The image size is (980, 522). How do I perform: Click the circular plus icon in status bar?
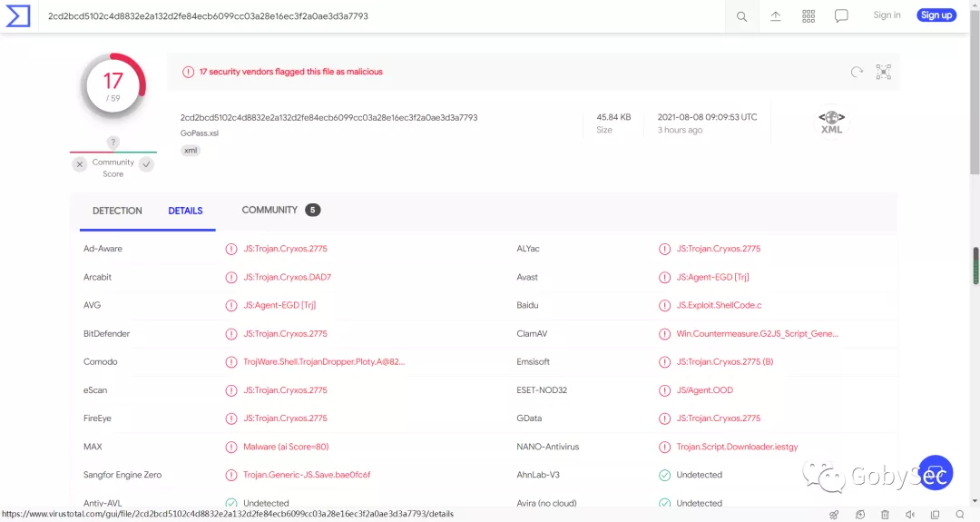[x=860, y=515]
